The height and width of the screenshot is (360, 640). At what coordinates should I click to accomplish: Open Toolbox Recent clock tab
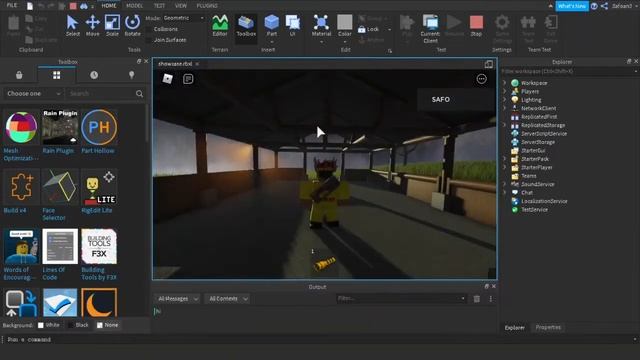[94, 75]
